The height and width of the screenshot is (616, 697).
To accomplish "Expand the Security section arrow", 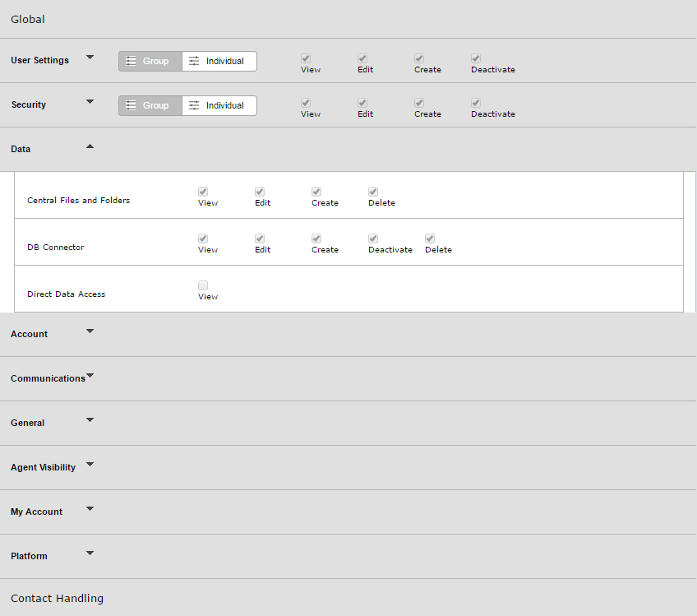I will (x=90, y=102).
